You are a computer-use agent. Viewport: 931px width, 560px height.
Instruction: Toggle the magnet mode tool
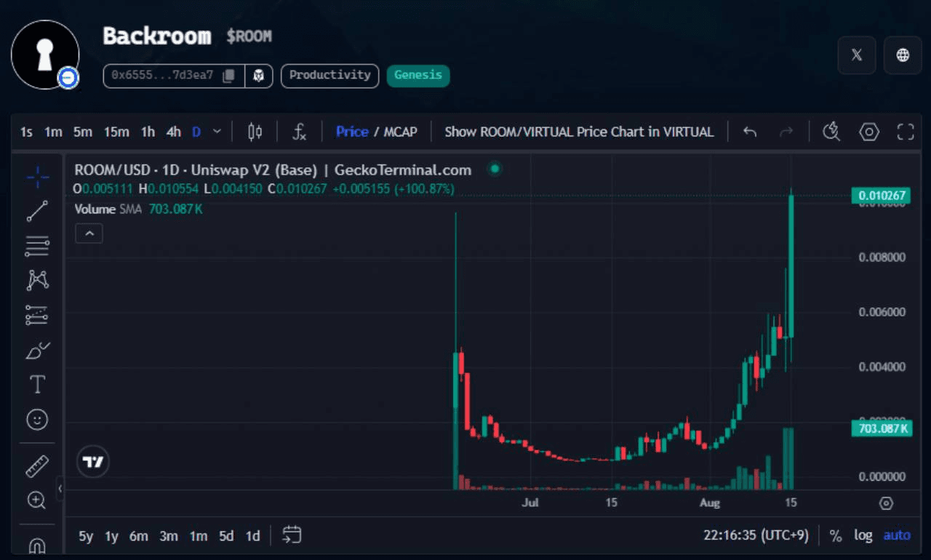coord(37,545)
